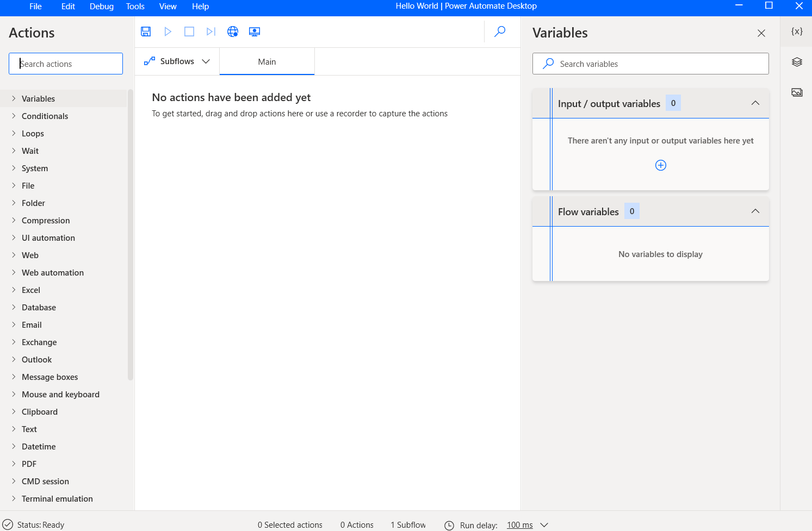Screen dimensions: 812x531
Task: Open the Debug menu
Action: pyautogui.click(x=101, y=7)
